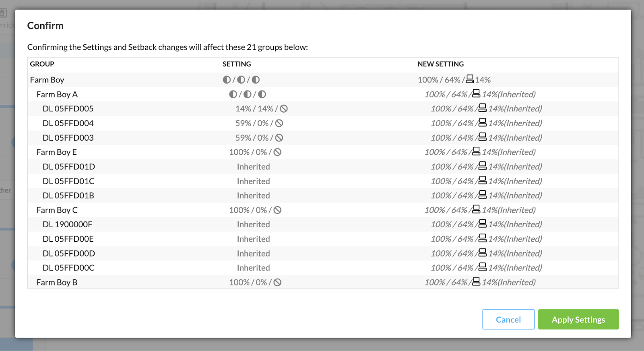Click the SETTING column header
This screenshot has height=351, width=644.
tap(237, 64)
